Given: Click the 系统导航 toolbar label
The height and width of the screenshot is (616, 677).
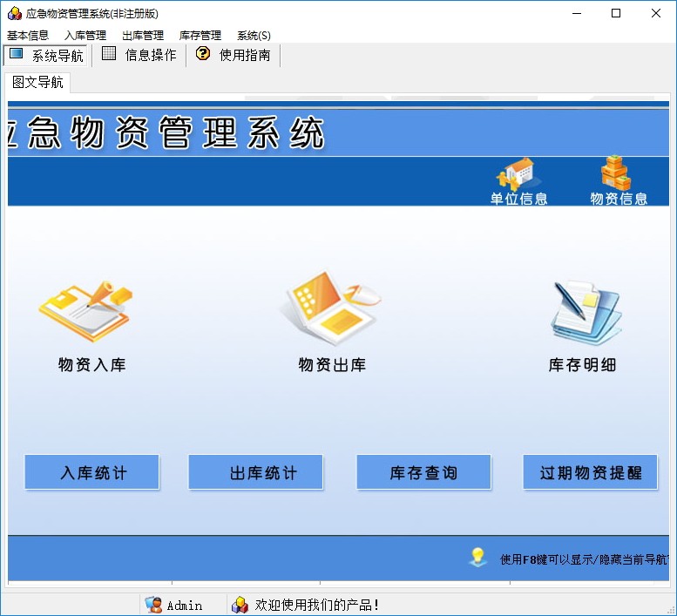Looking at the screenshot, I should click(x=58, y=55).
